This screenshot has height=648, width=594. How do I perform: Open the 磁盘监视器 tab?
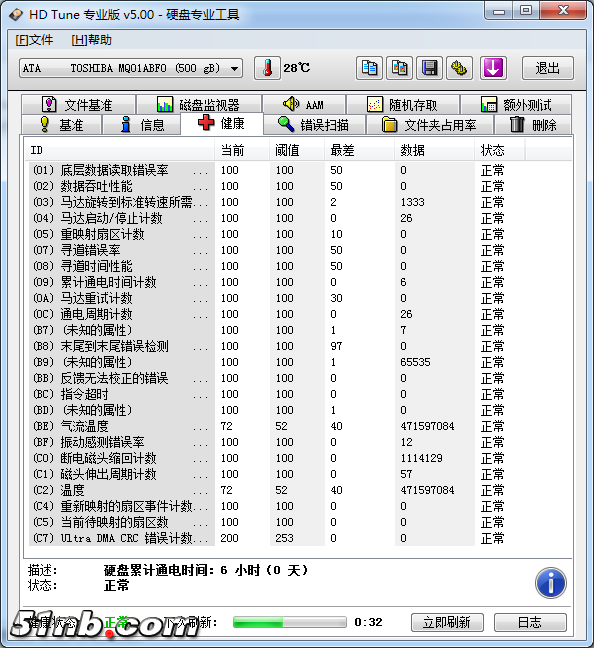coord(199,105)
